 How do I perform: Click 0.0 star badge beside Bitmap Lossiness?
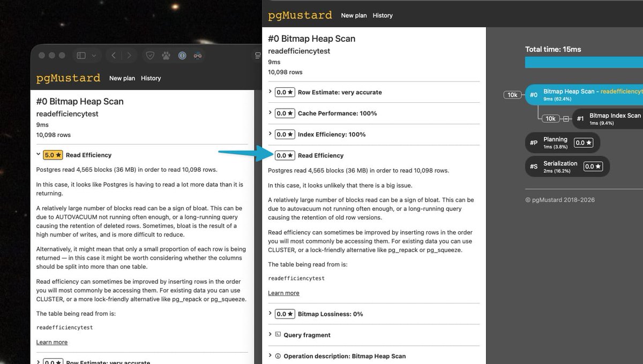pos(285,314)
